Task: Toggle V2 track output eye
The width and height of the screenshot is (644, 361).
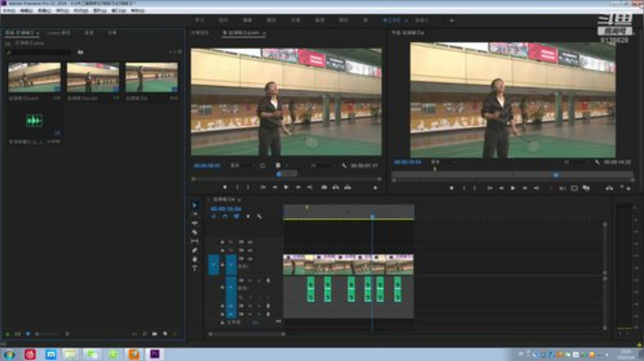Action: [x=250, y=250]
